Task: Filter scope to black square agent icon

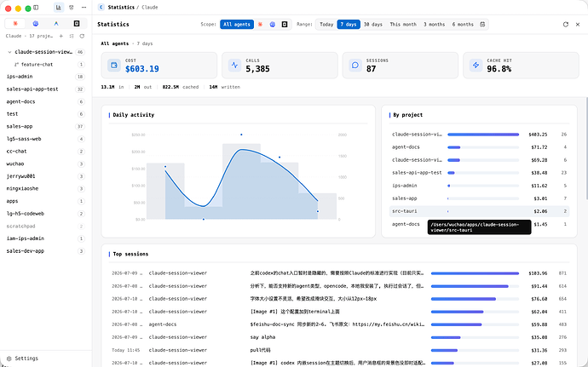Action: [x=285, y=25]
